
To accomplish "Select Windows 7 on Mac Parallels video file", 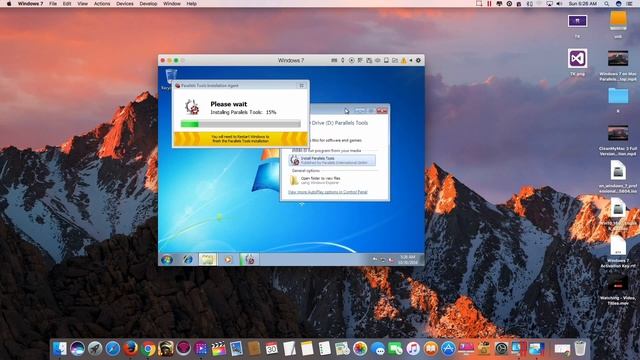I will [x=618, y=65].
